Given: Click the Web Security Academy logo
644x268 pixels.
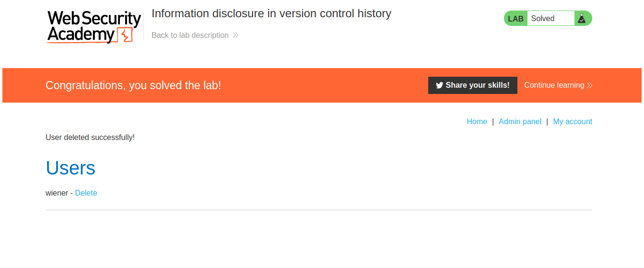Looking at the screenshot, I should (94, 26).
